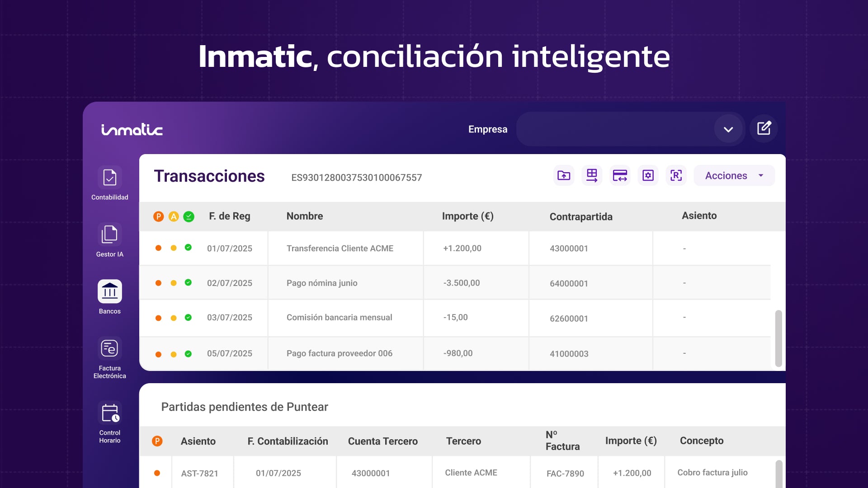The height and width of the screenshot is (488, 868).
Task: Open the Acciones dropdown
Action: (733, 176)
